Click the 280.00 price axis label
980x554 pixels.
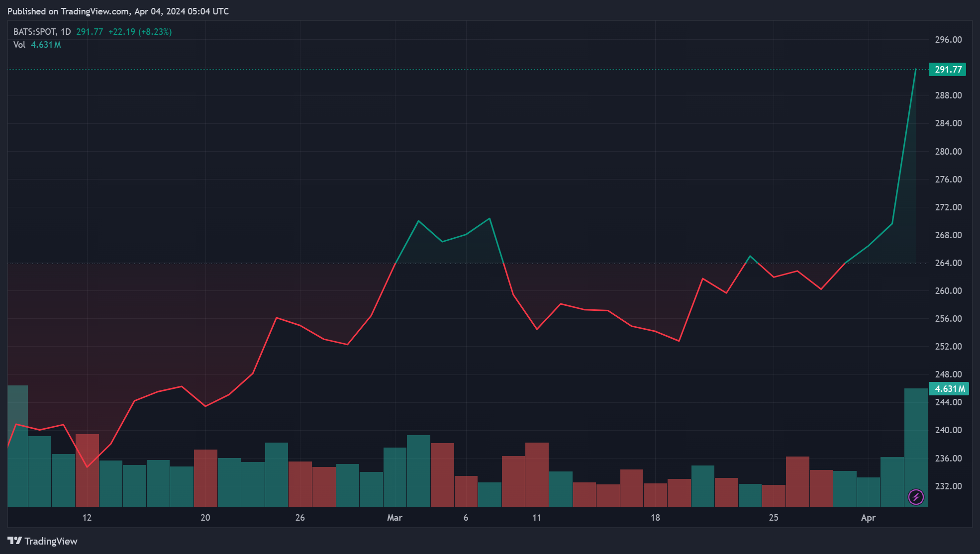pos(948,152)
